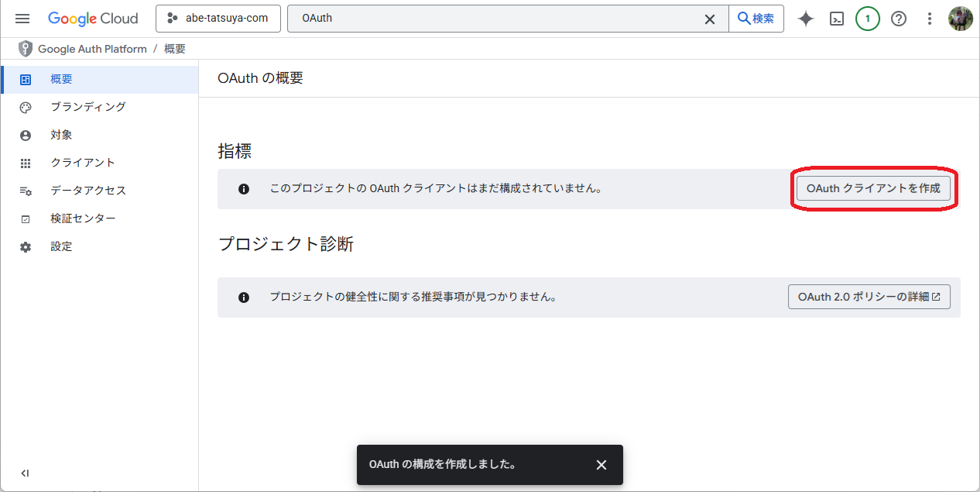Click the user account avatar

tap(961, 19)
